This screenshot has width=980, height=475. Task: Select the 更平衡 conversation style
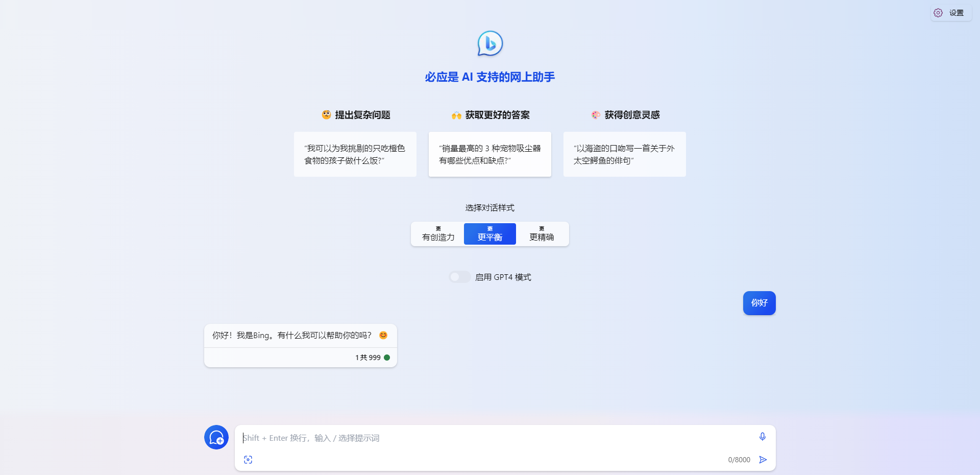490,234
